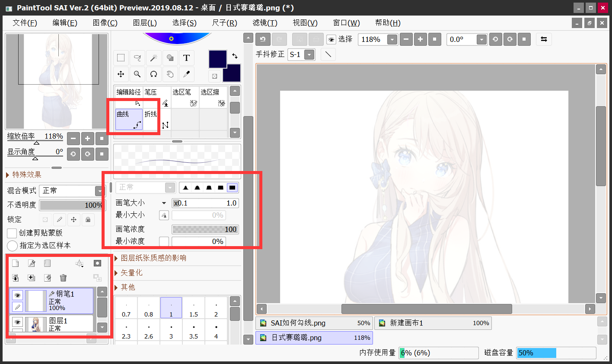Expand the 其他 section

pos(124,288)
